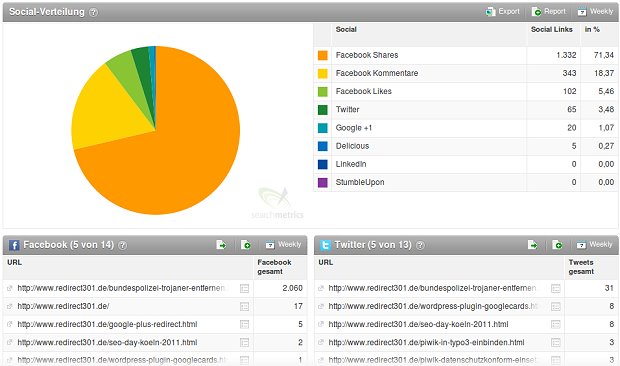Click the 1.332 Facebook Shares value

click(x=566, y=55)
